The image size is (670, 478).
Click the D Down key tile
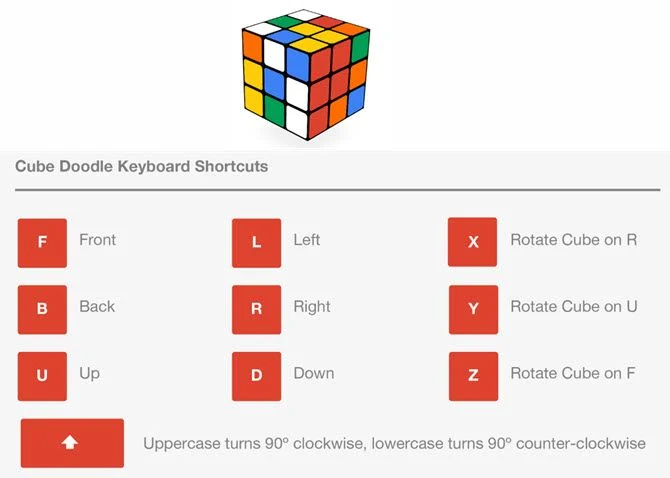coord(256,376)
